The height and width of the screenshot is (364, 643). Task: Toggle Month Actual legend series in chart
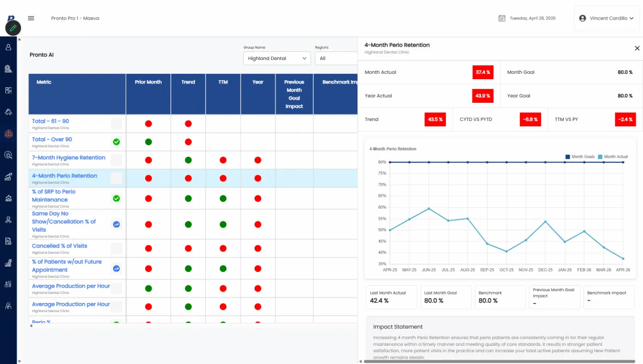click(613, 157)
